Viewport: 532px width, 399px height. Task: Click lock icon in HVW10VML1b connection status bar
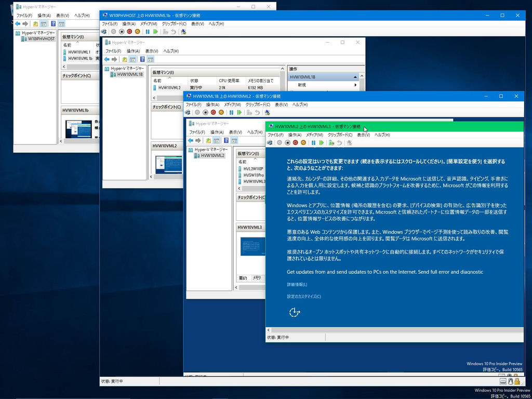point(517,381)
